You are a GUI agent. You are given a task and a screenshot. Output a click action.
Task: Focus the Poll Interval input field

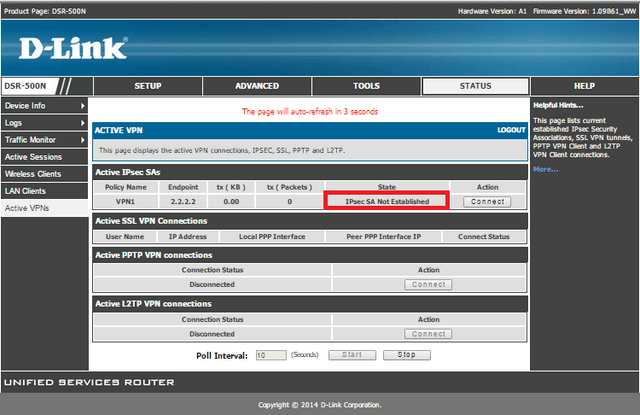pyautogui.click(x=271, y=355)
